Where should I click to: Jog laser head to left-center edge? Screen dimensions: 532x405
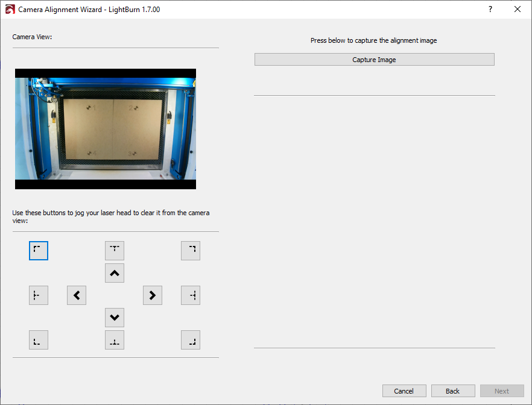click(x=39, y=295)
